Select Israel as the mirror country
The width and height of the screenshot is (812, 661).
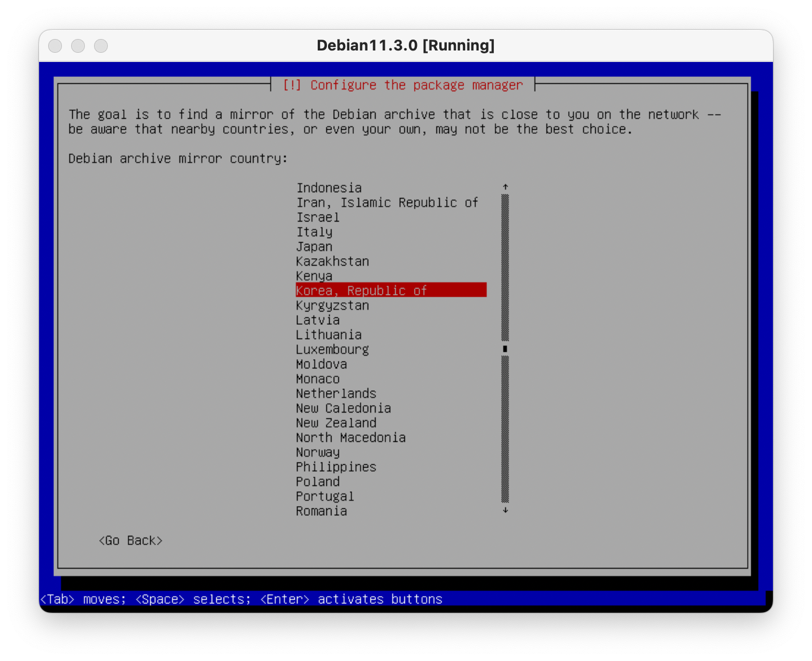click(318, 217)
